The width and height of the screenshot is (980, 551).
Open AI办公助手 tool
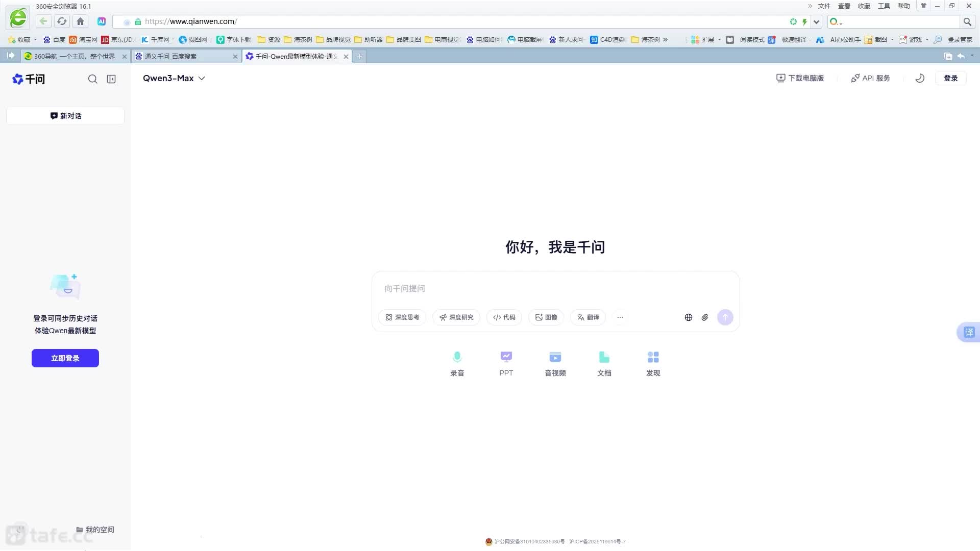tap(839, 39)
